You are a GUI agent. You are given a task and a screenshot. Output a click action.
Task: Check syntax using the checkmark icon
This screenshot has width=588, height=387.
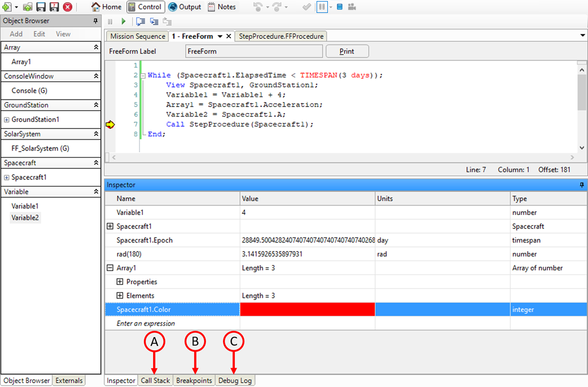point(307,7)
